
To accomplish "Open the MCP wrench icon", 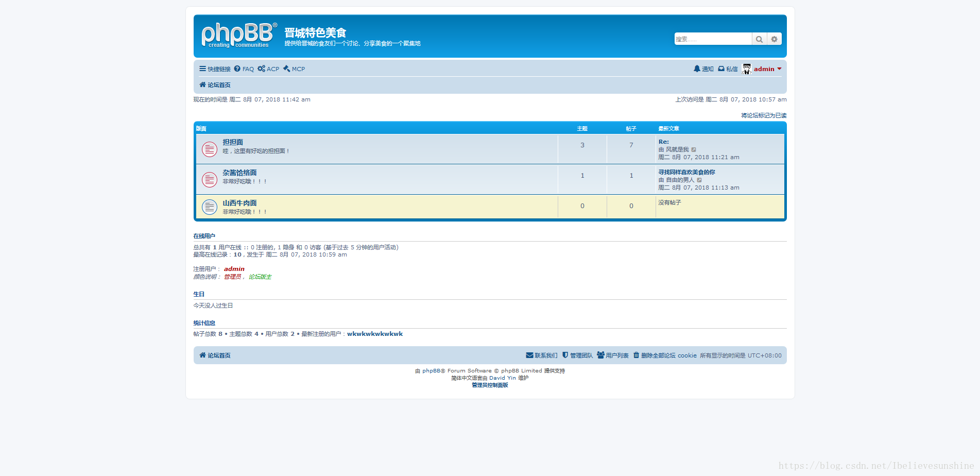I will point(286,68).
